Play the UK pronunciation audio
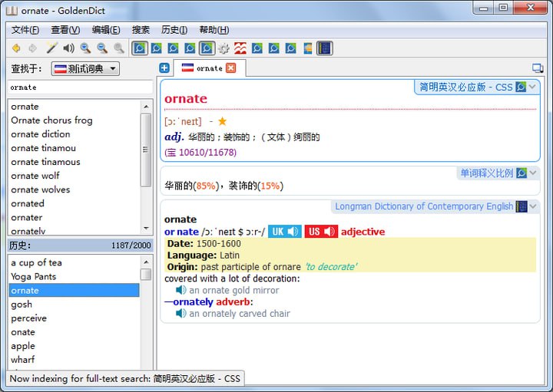The width and height of the screenshot is (553, 392). tap(284, 232)
